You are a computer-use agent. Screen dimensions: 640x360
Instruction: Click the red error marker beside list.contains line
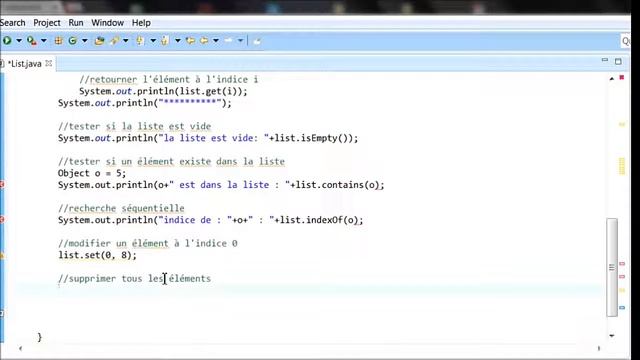tap(2, 184)
